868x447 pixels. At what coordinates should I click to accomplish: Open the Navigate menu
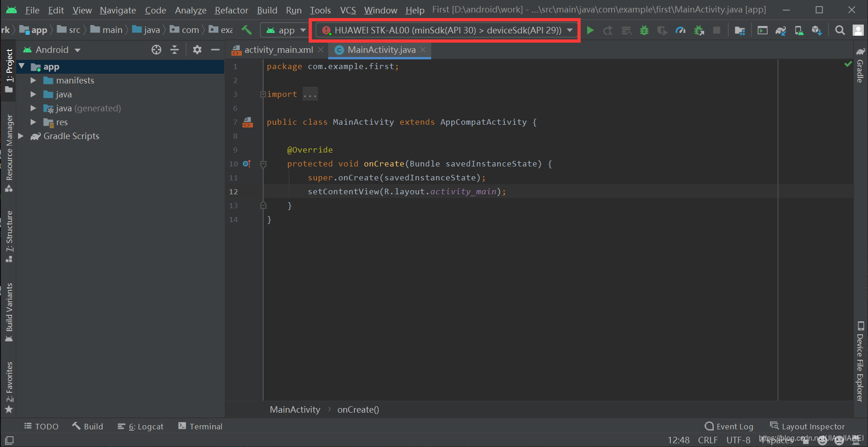118,10
